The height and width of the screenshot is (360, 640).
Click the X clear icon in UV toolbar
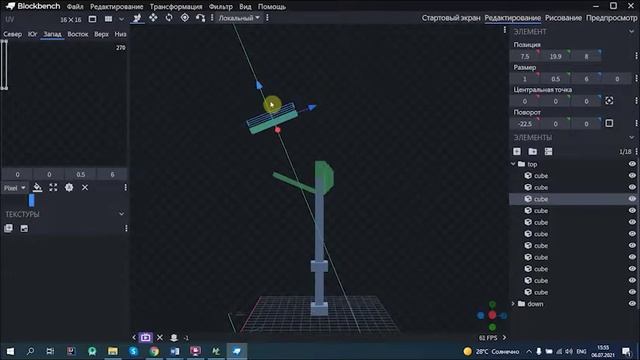[x=85, y=187]
